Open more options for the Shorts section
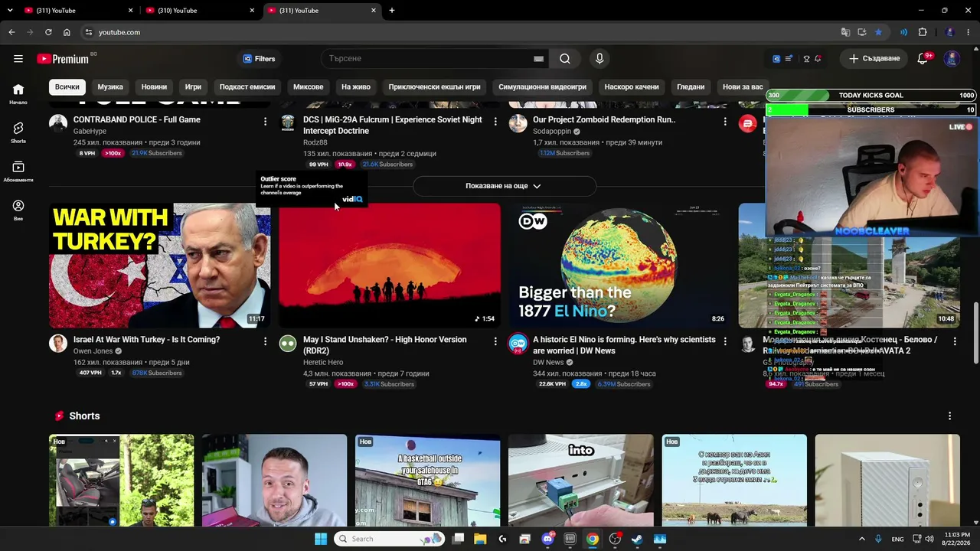This screenshot has width=980, height=551. [x=949, y=416]
